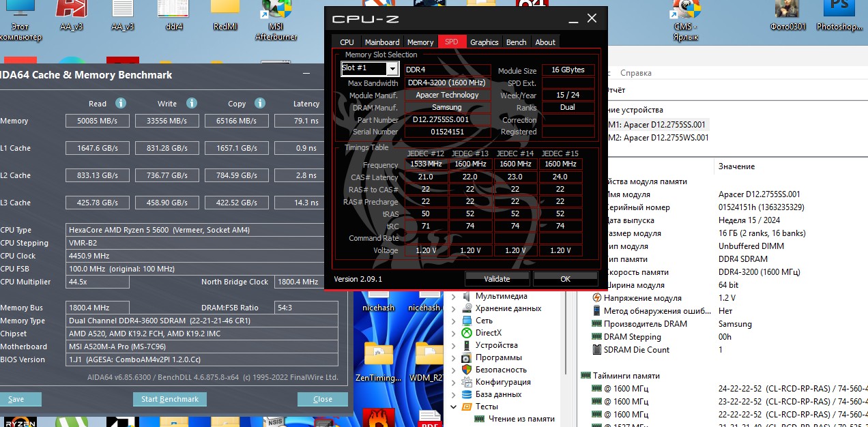The width and height of the screenshot is (868, 427).
Task: Open the 'Справка' menu in AIDA64
Action: [635, 73]
